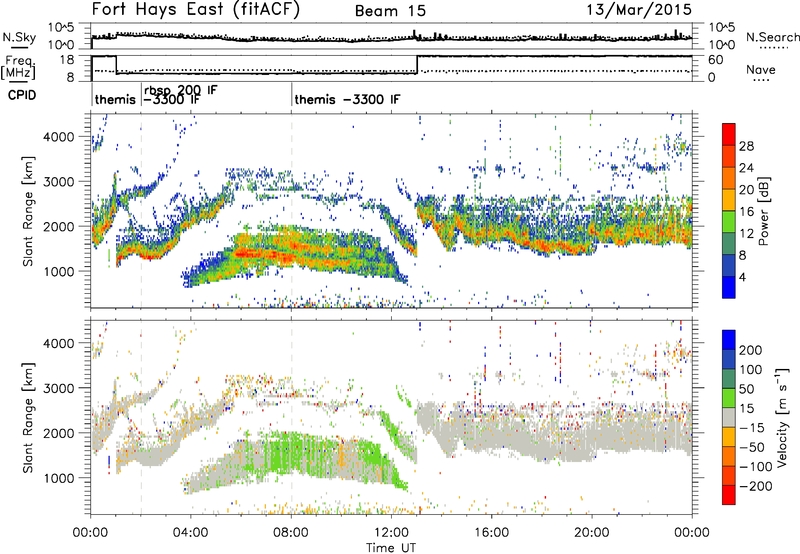Click '1000' on the velocity panel axis
Viewport: 800px width, 554px height.
tap(59, 478)
